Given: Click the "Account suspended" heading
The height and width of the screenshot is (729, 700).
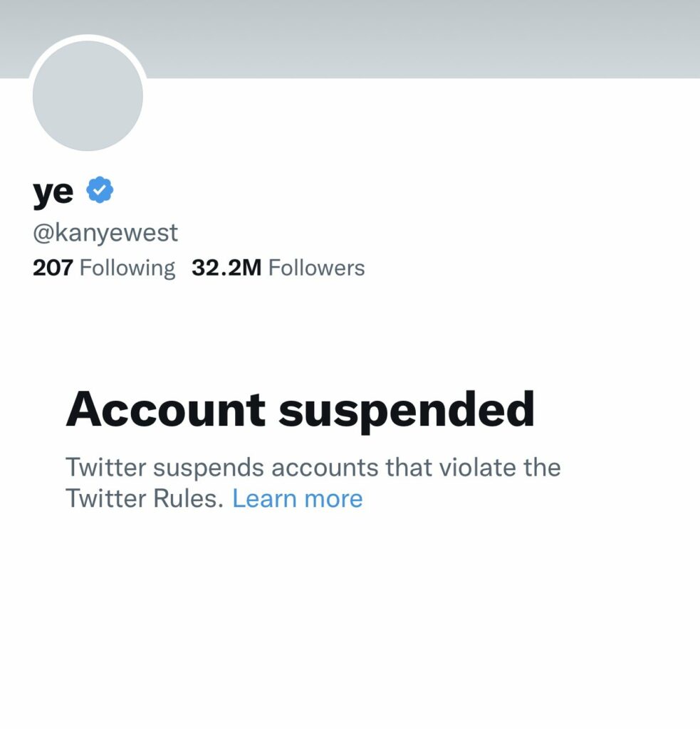Looking at the screenshot, I should (x=301, y=410).
